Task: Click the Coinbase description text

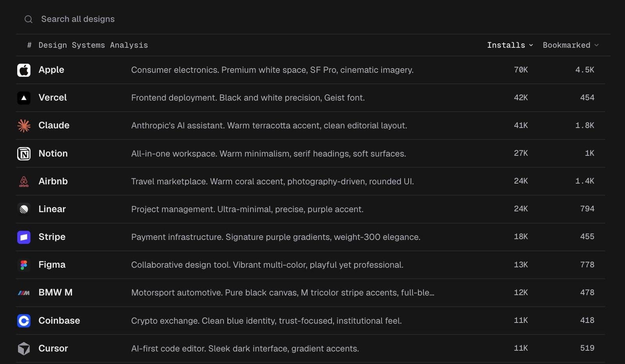Action: pyautogui.click(x=267, y=321)
